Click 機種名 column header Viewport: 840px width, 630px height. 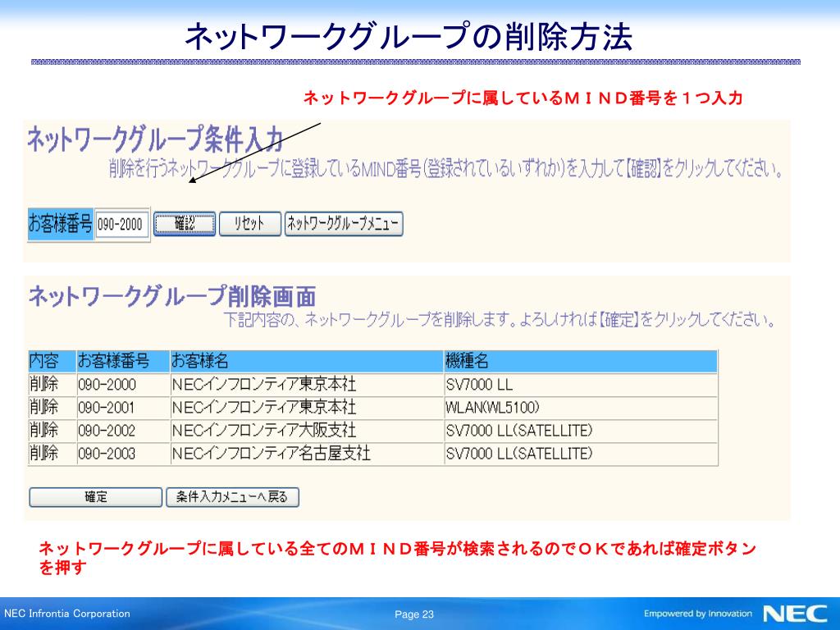coord(581,362)
